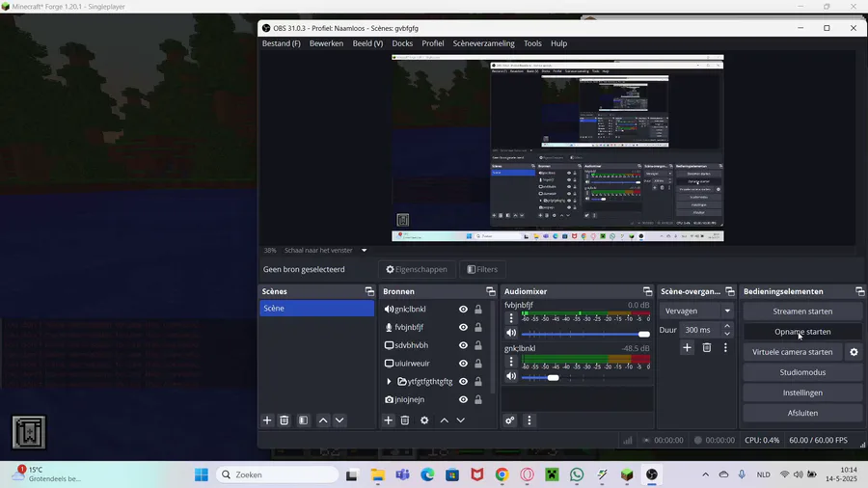
Task: Open Eigenschappen for the source
Action: click(x=417, y=269)
